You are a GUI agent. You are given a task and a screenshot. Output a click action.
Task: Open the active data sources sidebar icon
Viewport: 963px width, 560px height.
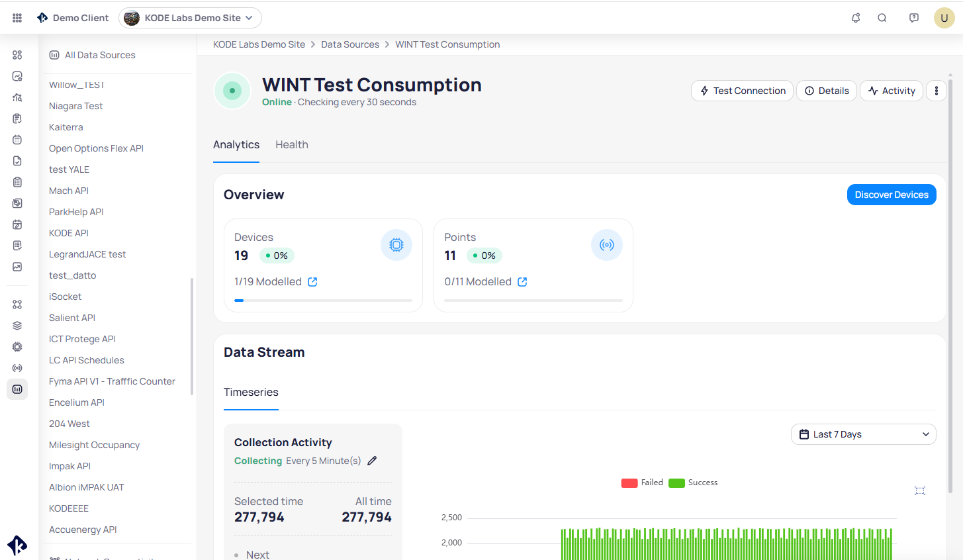click(x=17, y=389)
